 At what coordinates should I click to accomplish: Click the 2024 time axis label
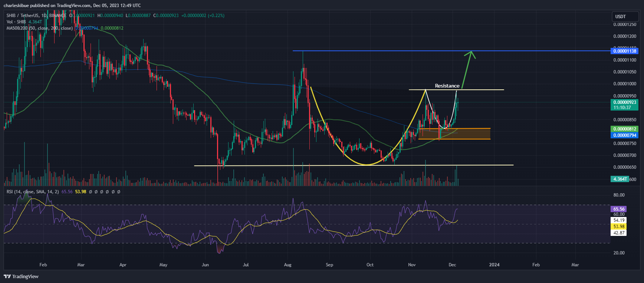pyautogui.click(x=494, y=265)
